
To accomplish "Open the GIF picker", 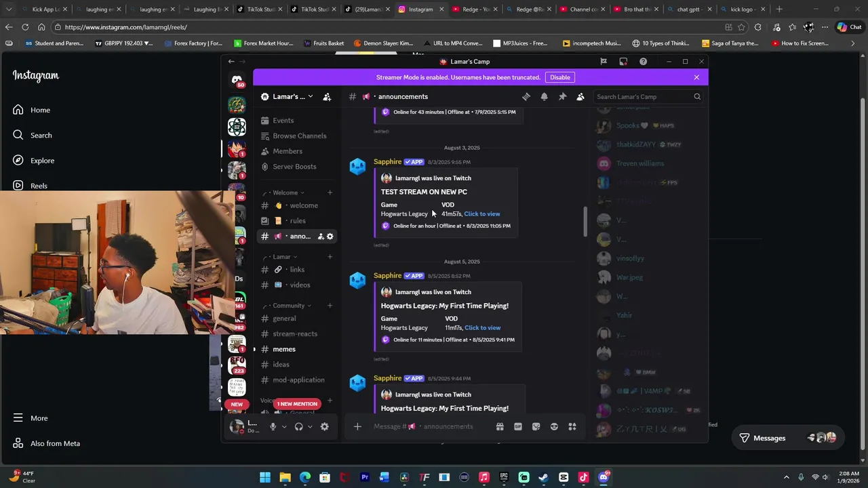I will (518, 426).
